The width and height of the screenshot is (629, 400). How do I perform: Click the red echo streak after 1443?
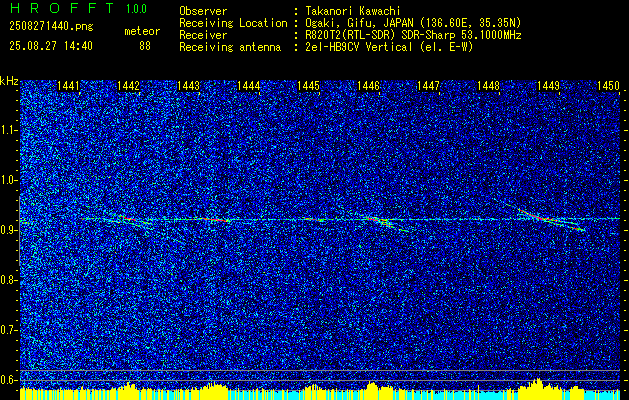click(216, 219)
